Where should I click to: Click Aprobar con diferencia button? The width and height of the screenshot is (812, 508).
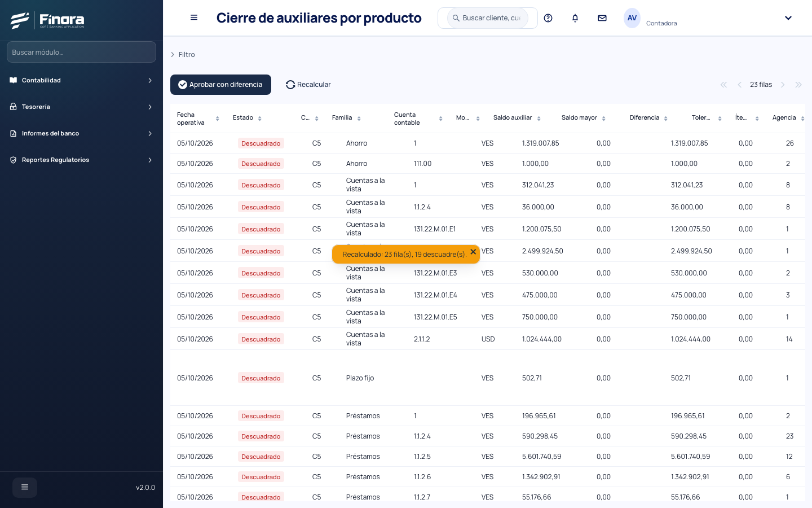point(220,85)
